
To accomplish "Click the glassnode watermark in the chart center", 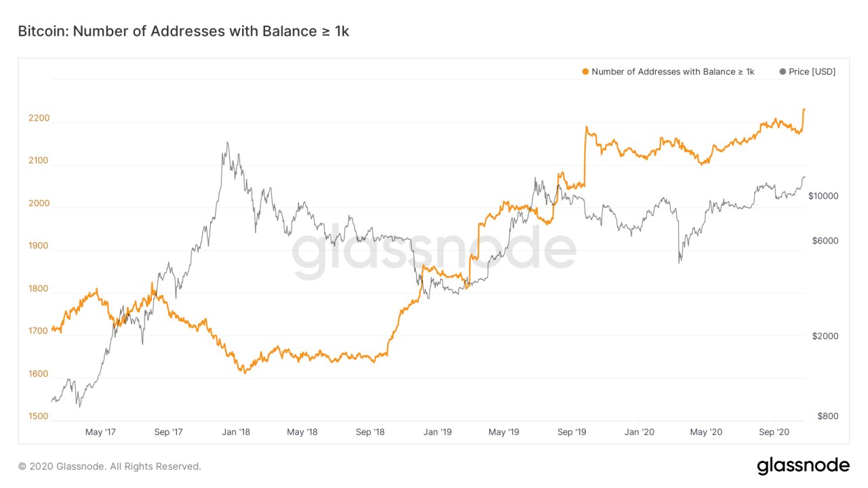I will pos(434,252).
